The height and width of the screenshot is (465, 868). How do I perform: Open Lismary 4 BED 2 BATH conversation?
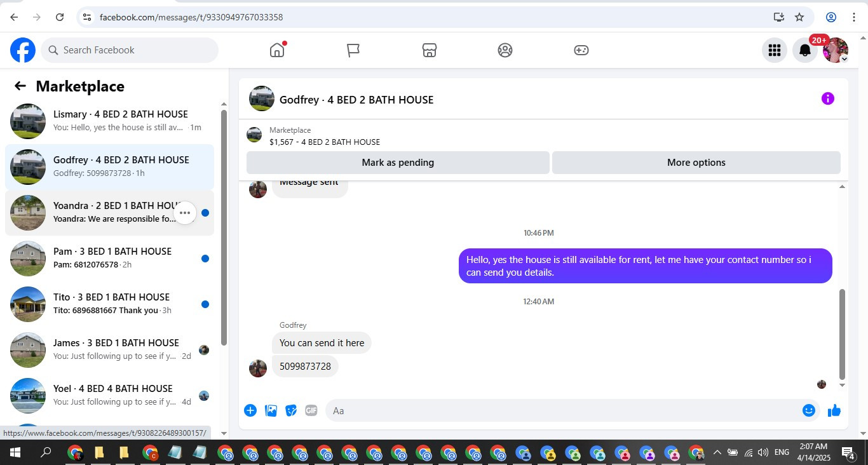coord(109,121)
